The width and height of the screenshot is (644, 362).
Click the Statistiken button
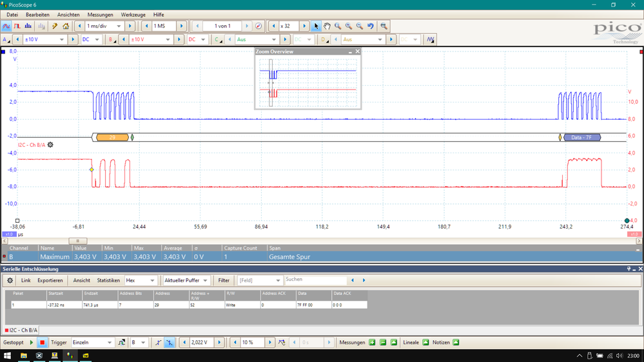pos(108,281)
